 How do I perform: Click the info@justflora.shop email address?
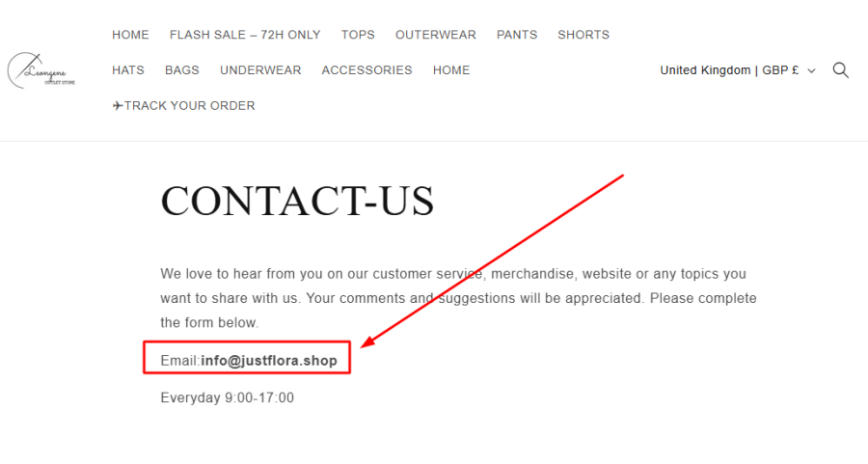click(269, 361)
